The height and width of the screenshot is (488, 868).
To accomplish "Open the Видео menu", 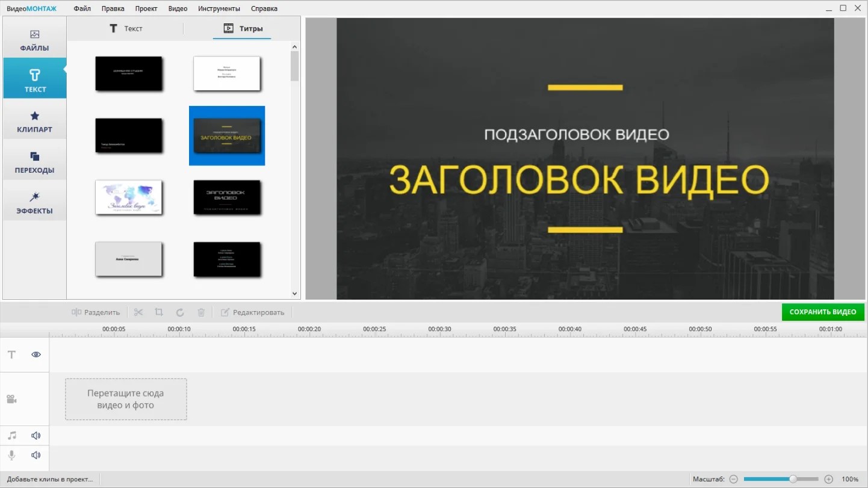I will pos(178,8).
